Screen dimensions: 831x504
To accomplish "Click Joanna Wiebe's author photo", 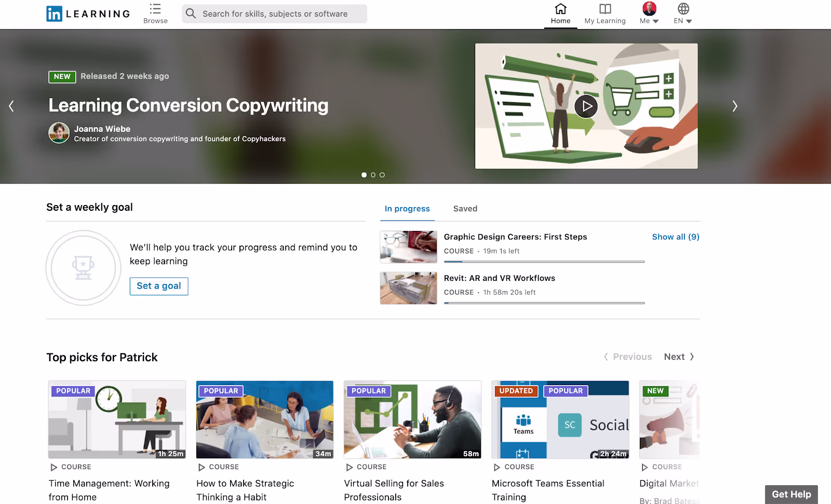I will [x=59, y=133].
